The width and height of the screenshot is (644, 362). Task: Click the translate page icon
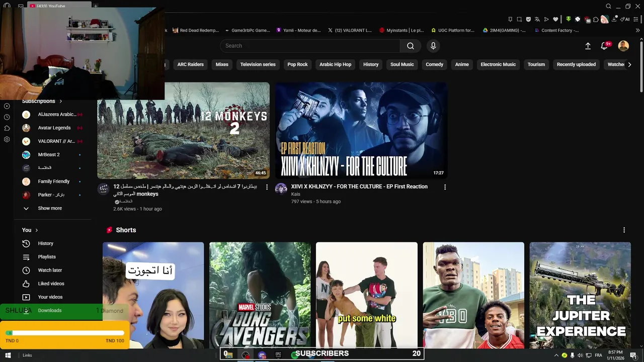pos(537,19)
